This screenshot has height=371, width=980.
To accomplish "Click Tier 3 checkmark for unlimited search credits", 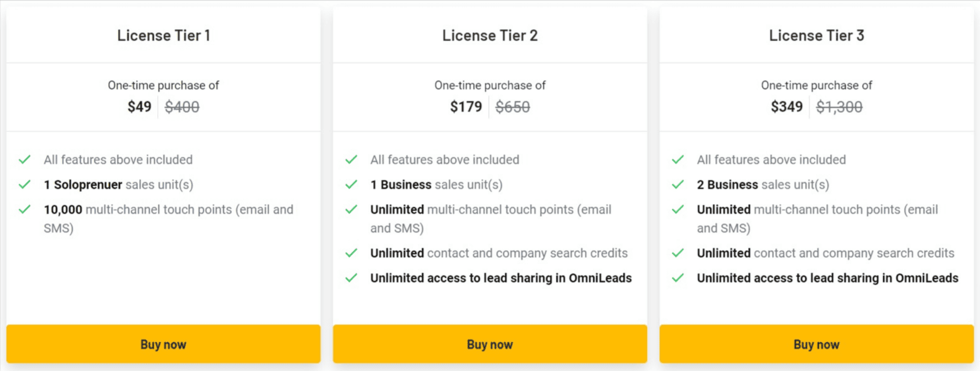I will 678,253.
